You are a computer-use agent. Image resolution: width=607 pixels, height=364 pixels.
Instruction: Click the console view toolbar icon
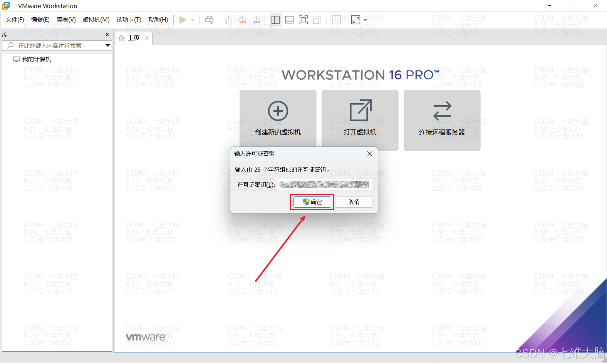[x=337, y=20]
